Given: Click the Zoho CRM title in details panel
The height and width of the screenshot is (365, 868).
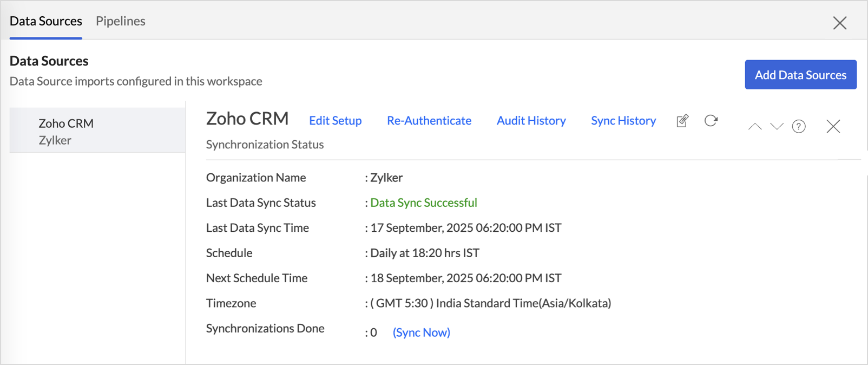Looking at the screenshot, I should 247,119.
